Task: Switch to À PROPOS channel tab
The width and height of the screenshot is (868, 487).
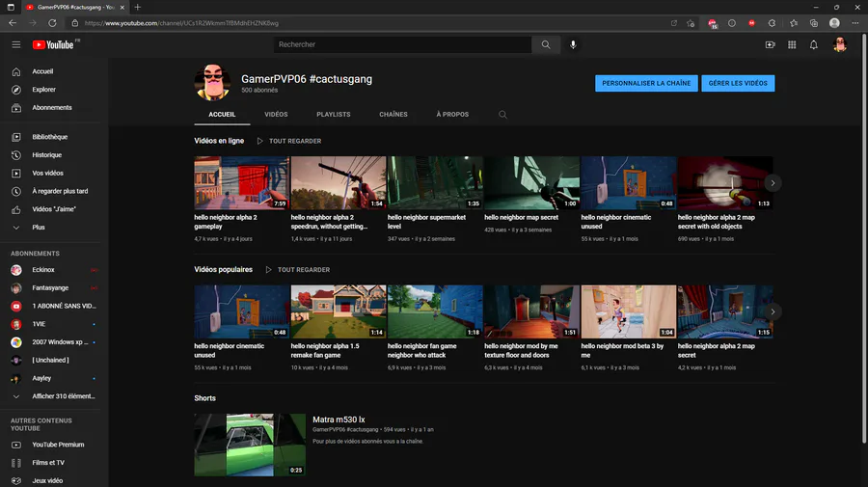Action: pos(452,115)
